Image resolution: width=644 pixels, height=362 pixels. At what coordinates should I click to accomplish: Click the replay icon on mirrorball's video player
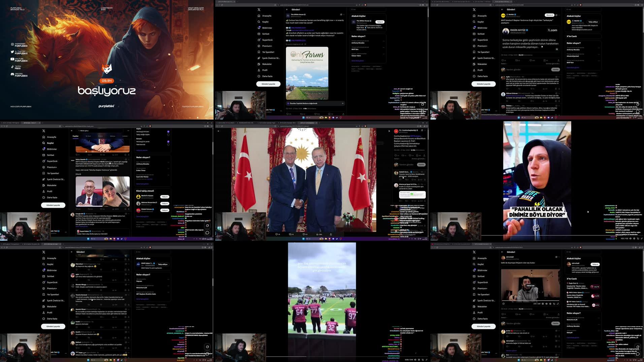point(504,304)
